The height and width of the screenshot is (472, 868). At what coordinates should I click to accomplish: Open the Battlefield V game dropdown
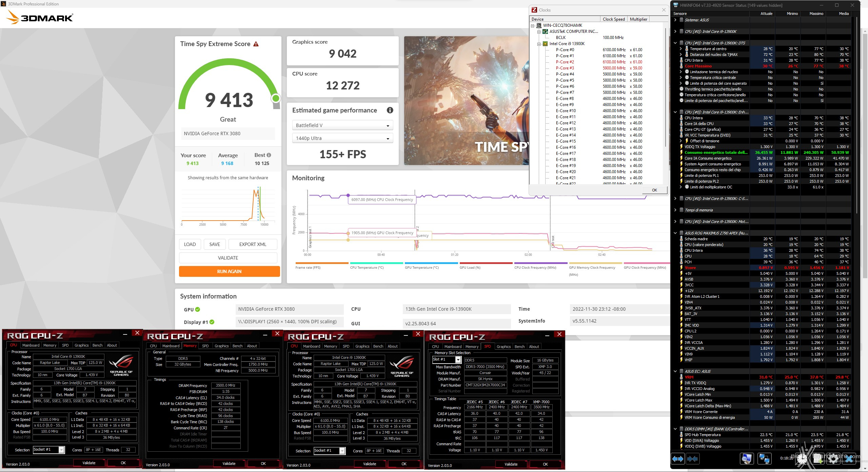point(342,125)
